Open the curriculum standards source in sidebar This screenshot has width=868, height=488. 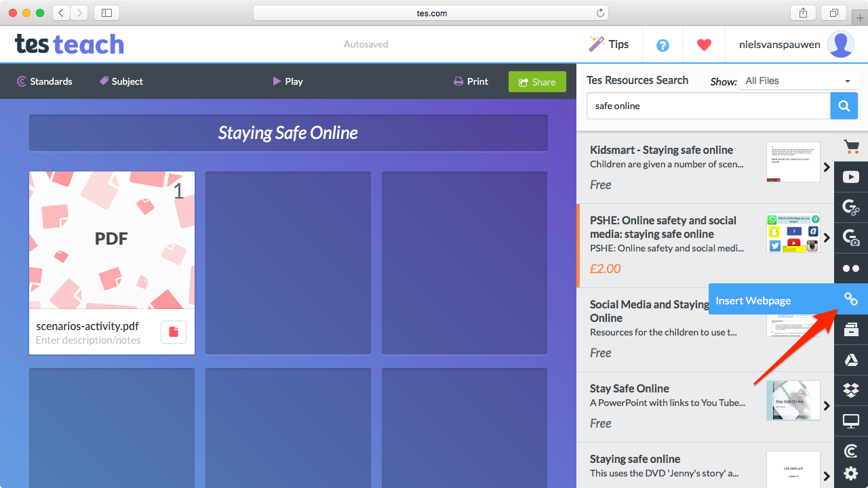[x=851, y=451]
